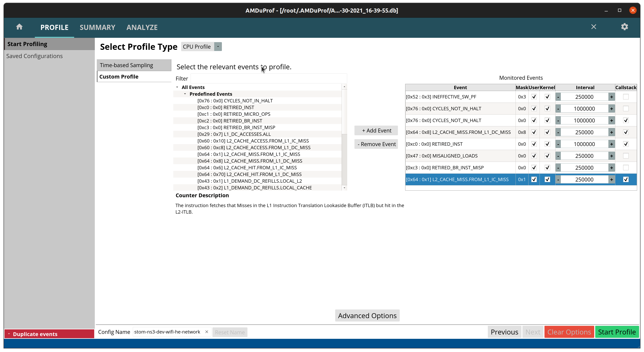Go to the home screen icon
Image resolution: width=644 pixels, height=352 pixels.
(19, 27)
